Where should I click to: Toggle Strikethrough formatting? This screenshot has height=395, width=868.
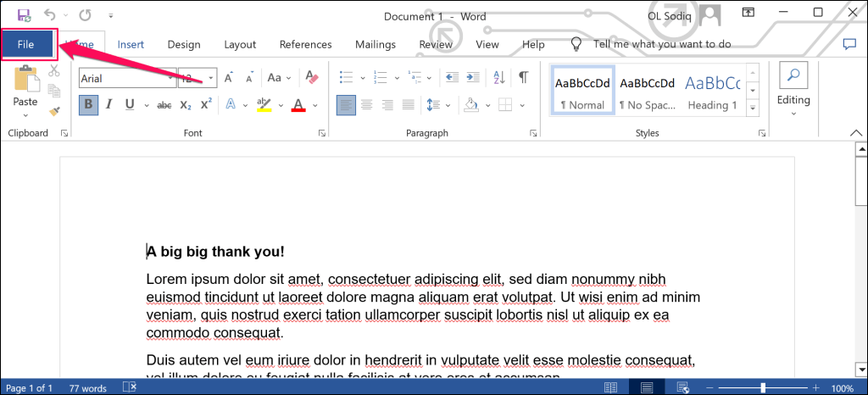(x=164, y=105)
